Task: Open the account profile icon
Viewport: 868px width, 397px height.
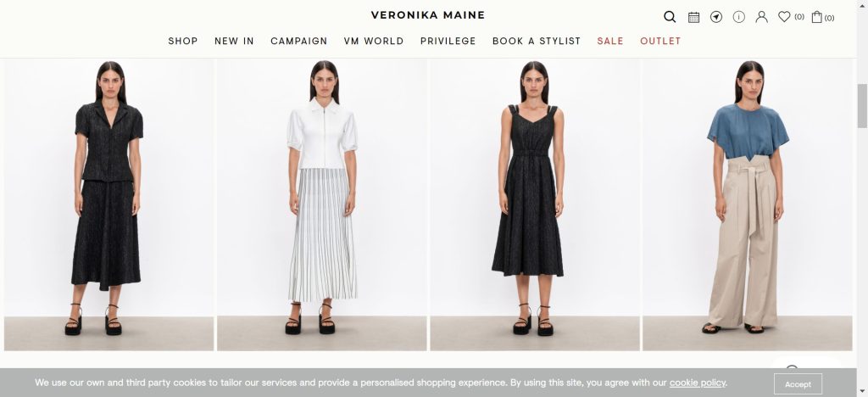Action: (762, 17)
